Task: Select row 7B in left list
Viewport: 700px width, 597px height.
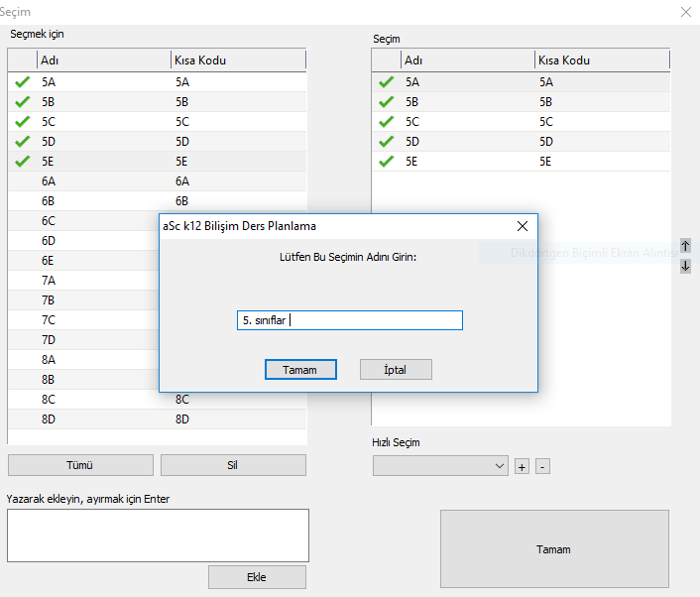Action: coord(83,300)
